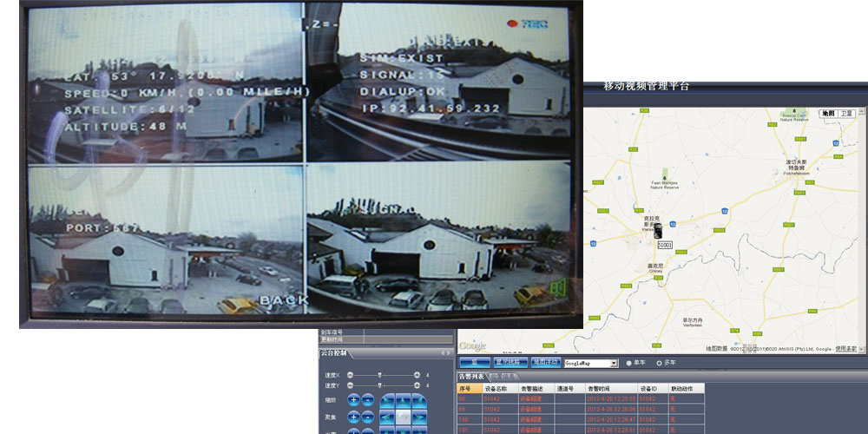Viewport: 868px width, 434px height.
Task: Pan camera up-right with PTZ arrow
Action: click(419, 401)
